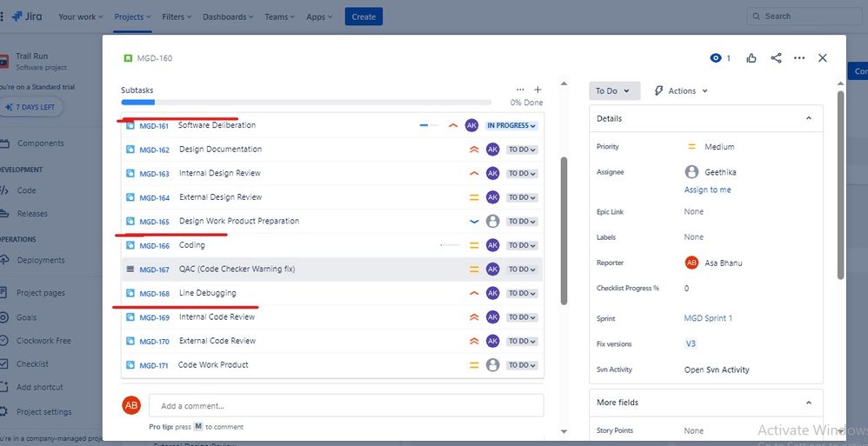868x446 pixels.
Task: Open the watch eye icon
Action: [716, 58]
